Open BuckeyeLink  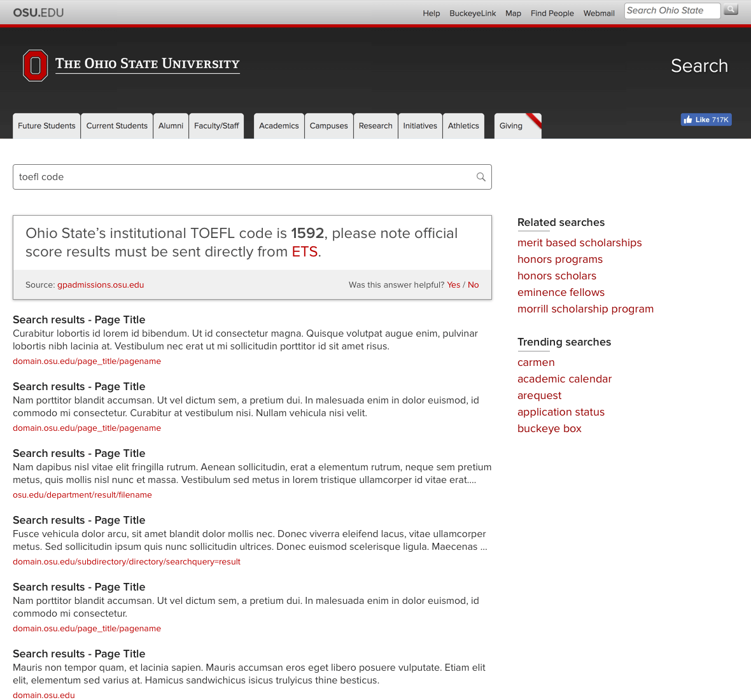point(472,13)
